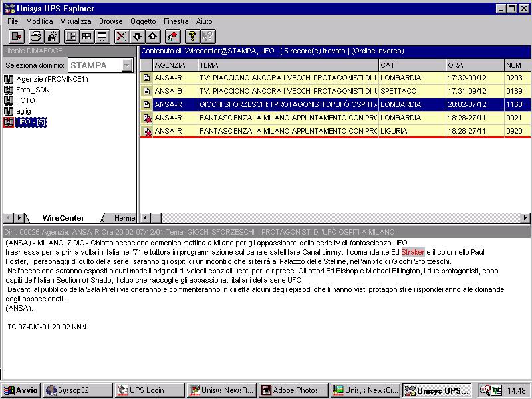This screenshot has width=532, height=399.
Task: Click the highlighted word Straker in article
Action: [412, 252]
